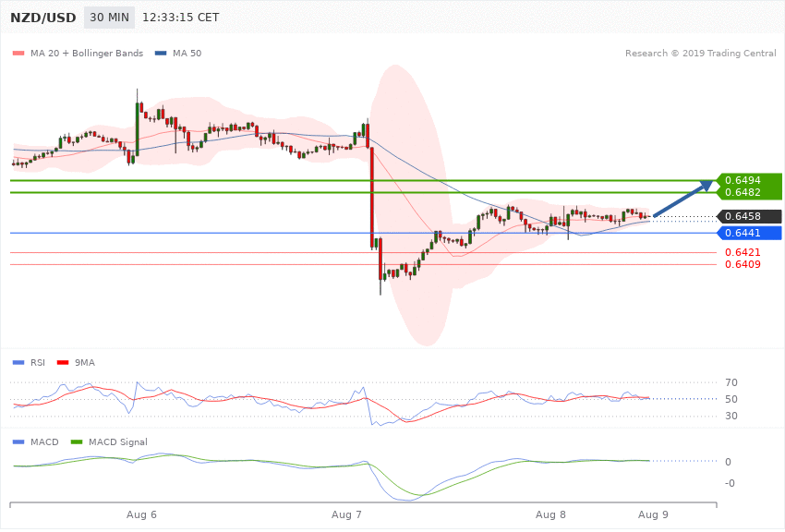Viewport: 785px width, 532px height.
Task: Click the Aug 9 date label
Action: pos(653,514)
